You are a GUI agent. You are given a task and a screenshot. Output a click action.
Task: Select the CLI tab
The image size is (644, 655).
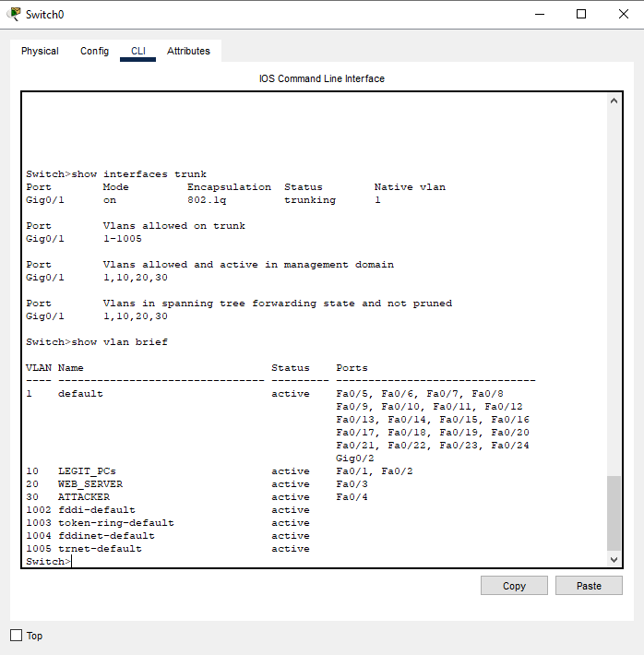point(137,51)
